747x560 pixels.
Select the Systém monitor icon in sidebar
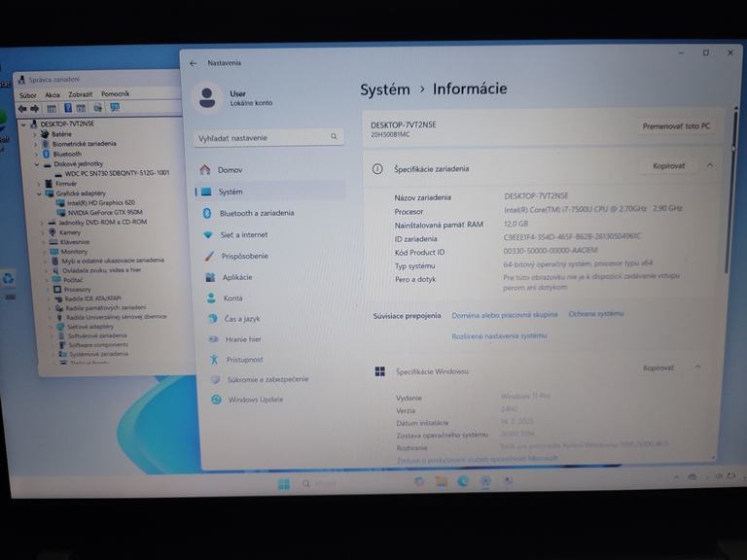[206, 192]
